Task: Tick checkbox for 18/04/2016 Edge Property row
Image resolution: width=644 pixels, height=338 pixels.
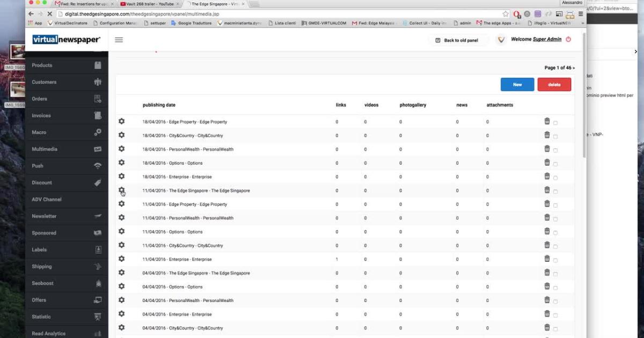Action: pyautogui.click(x=555, y=123)
